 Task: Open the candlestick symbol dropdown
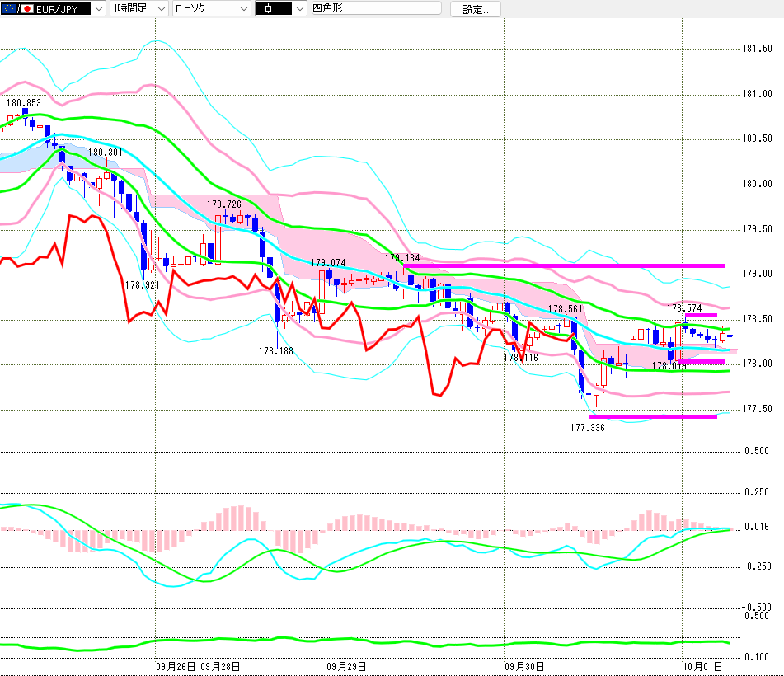[281, 8]
